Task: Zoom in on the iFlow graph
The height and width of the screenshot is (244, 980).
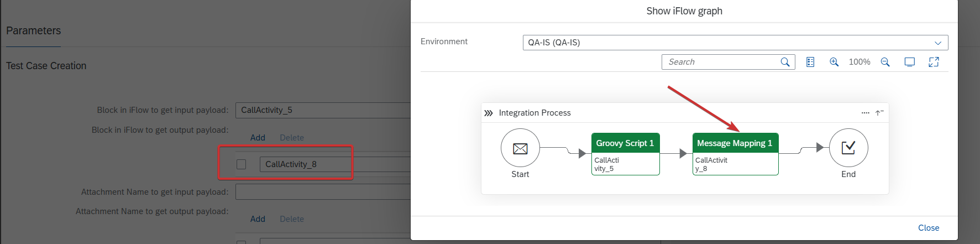Action: click(x=834, y=62)
